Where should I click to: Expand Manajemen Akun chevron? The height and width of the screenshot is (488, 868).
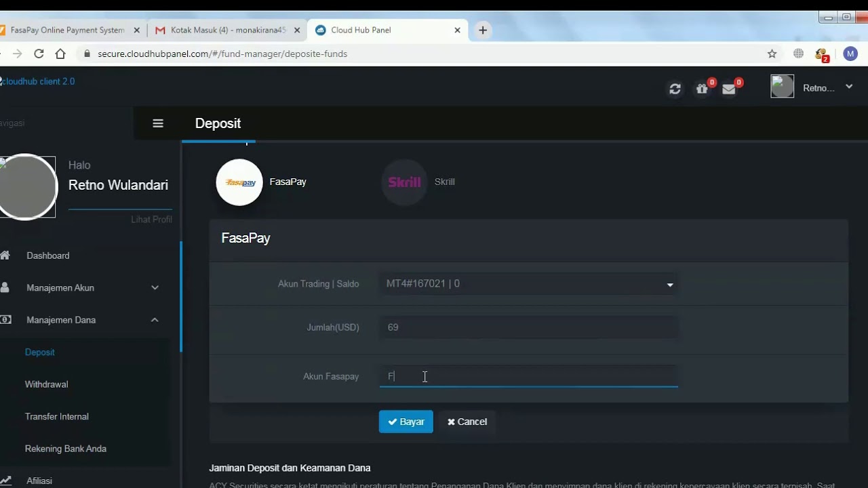coord(155,288)
